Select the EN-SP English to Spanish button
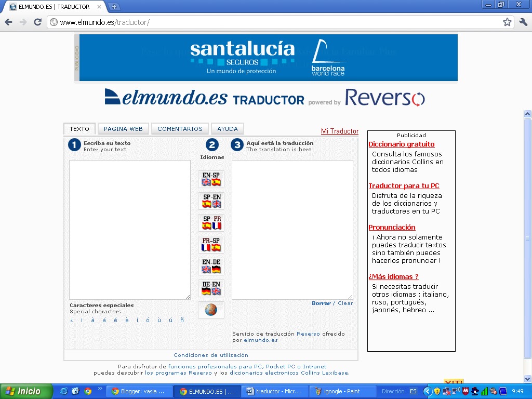The width and height of the screenshot is (532, 399). coord(211,179)
